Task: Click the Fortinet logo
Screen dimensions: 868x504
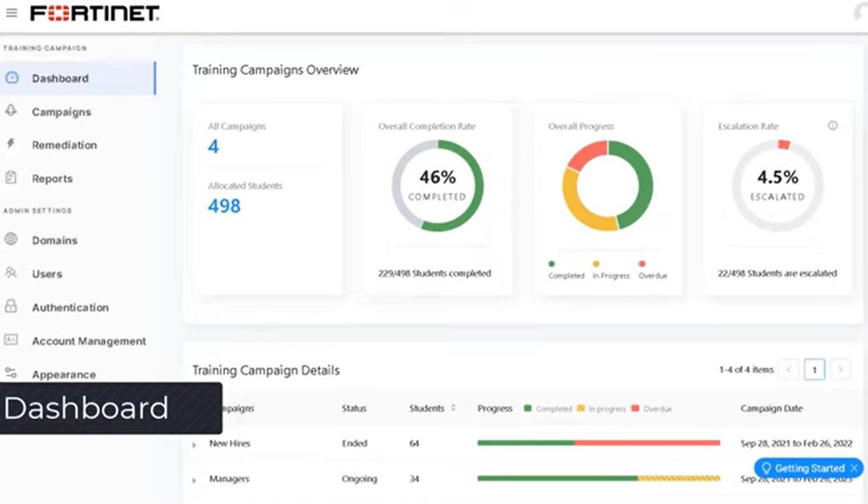Action: tap(95, 13)
